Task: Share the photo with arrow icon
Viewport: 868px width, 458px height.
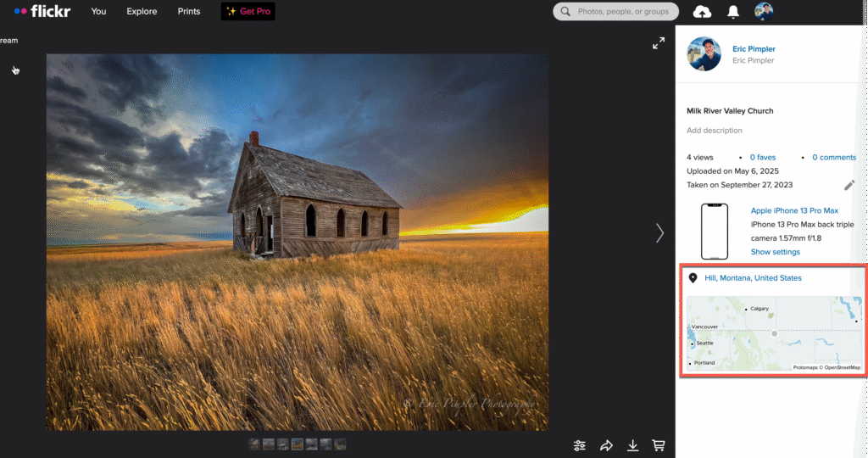Action: (x=606, y=445)
